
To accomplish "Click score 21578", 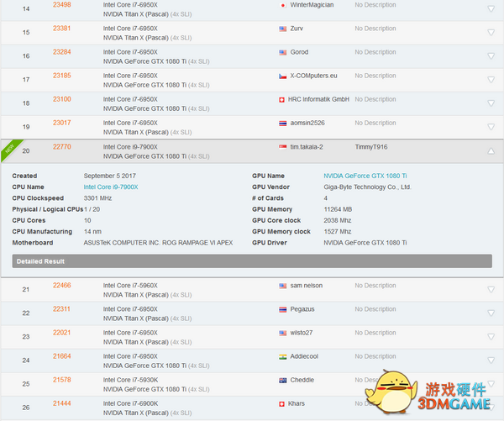I will (61, 380).
